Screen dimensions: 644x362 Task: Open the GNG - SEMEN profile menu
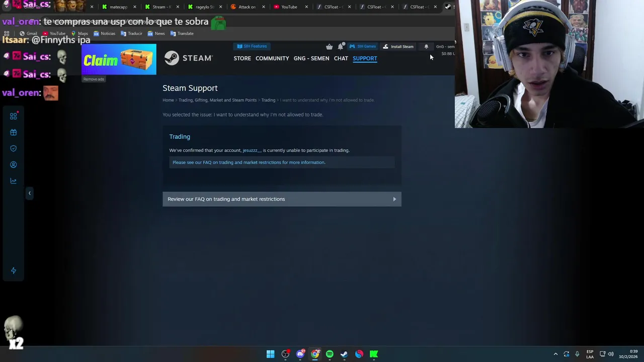coord(311,58)
